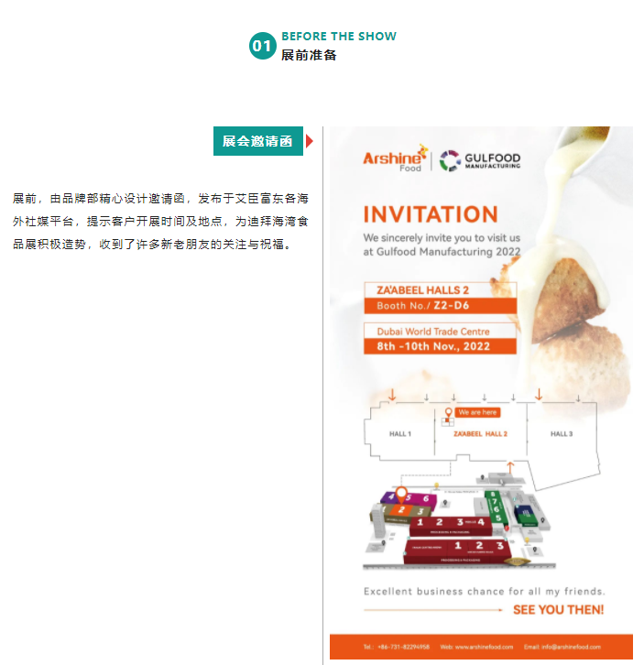The width and height of the screenshot is (644, 665).
Task: Click the Arshine Food logo
Action: coord(395,158)
